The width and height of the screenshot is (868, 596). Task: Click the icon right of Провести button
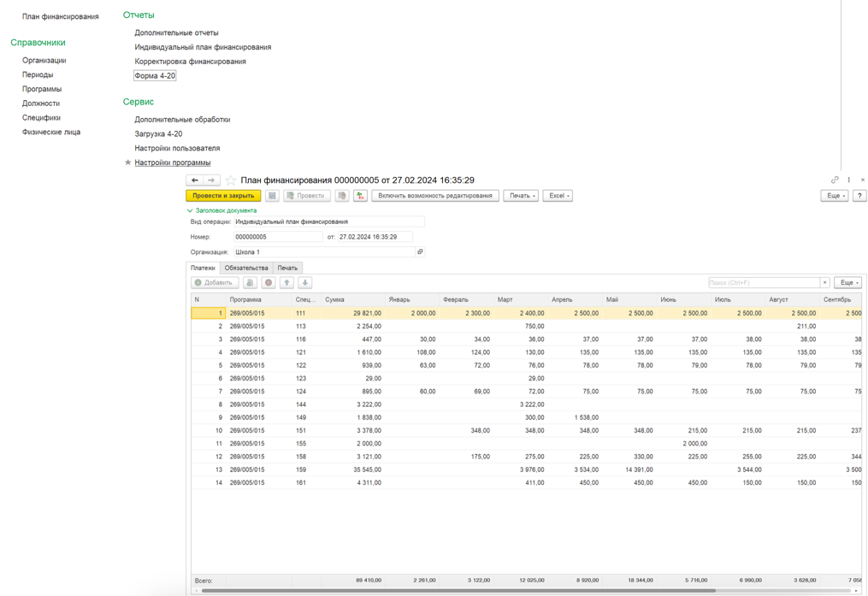tap(342, 196)
